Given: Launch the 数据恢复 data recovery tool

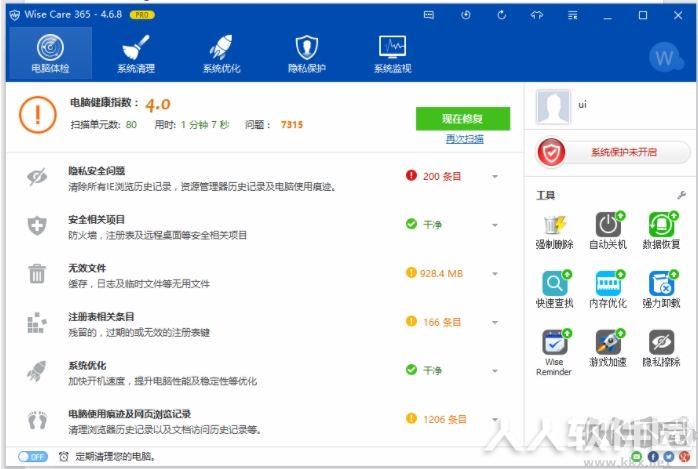Looking at the screenshot, I should tap(661, 231).
